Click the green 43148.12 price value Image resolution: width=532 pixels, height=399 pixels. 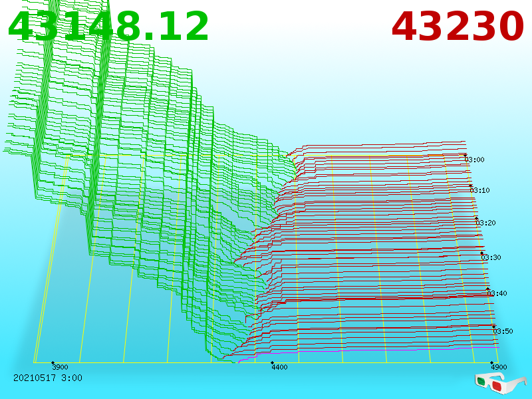pyautogui.click(x=108, y=27)
